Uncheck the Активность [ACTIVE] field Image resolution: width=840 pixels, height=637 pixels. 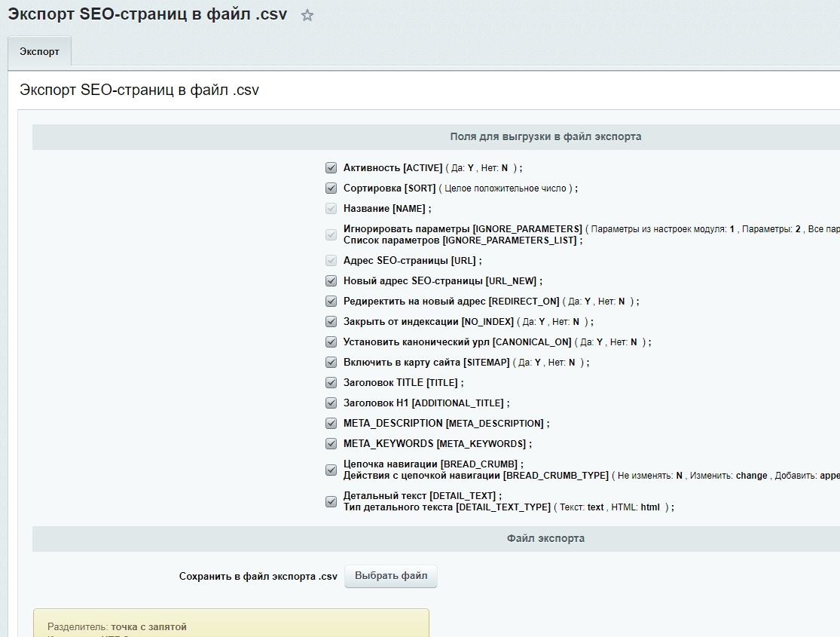pyautogui.click(x=331, y=167)
